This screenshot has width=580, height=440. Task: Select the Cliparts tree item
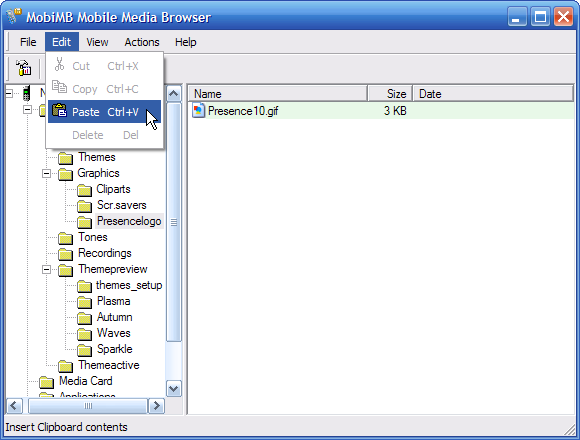(113, 189)
